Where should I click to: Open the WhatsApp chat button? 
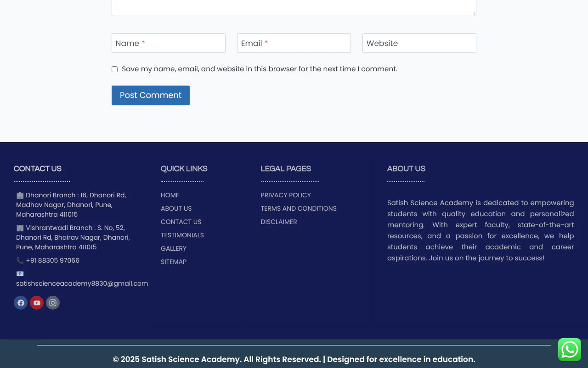coord(570,350)
